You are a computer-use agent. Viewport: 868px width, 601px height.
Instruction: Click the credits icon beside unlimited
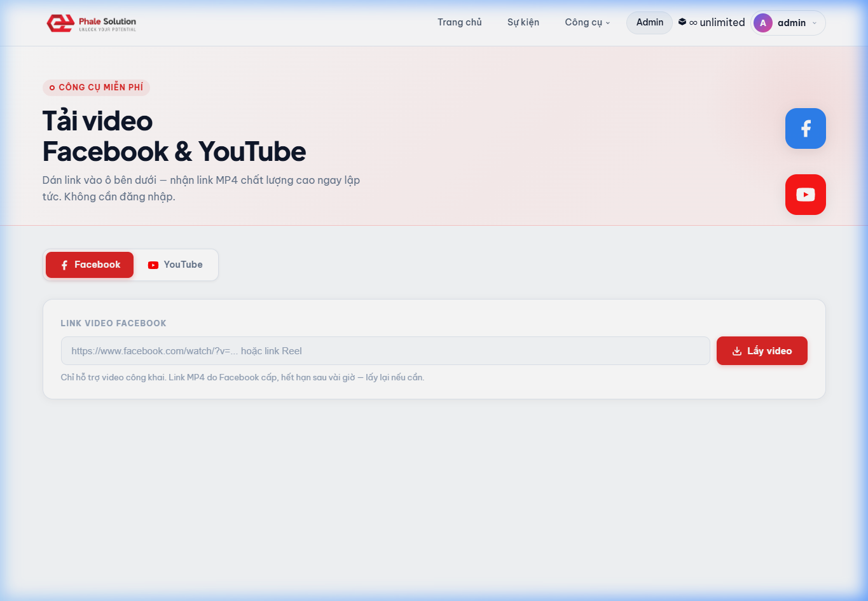[682, 22]
